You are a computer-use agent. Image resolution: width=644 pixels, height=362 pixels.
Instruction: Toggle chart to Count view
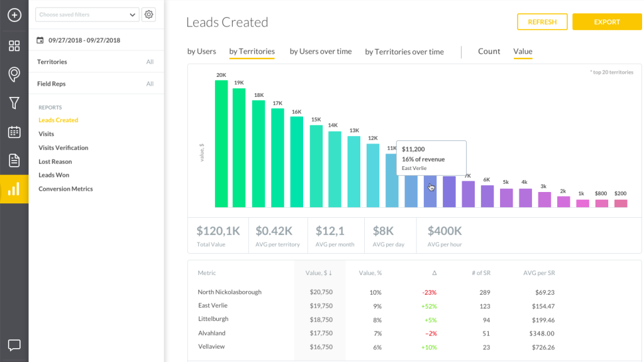[489, 52]
